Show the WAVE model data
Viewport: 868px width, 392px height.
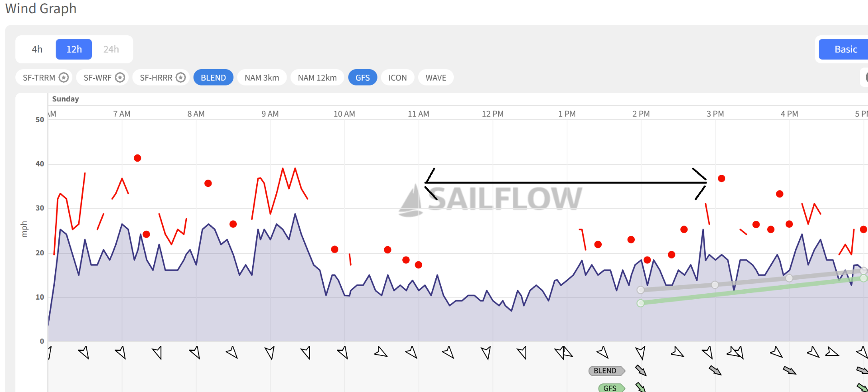(x=436, y=77)
